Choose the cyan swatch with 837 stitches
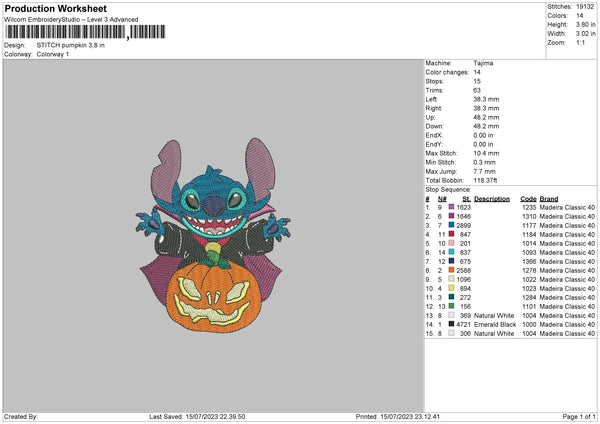 click(x=451, y=252)
